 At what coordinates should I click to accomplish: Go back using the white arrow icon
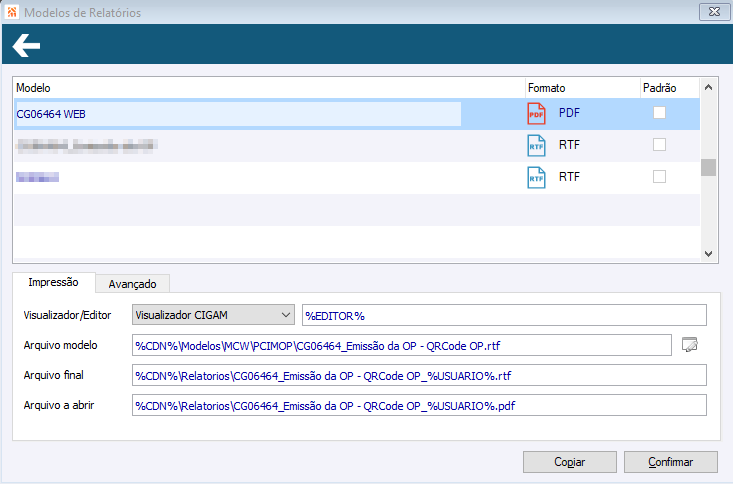pyautogui.click(x=26, y=45)
